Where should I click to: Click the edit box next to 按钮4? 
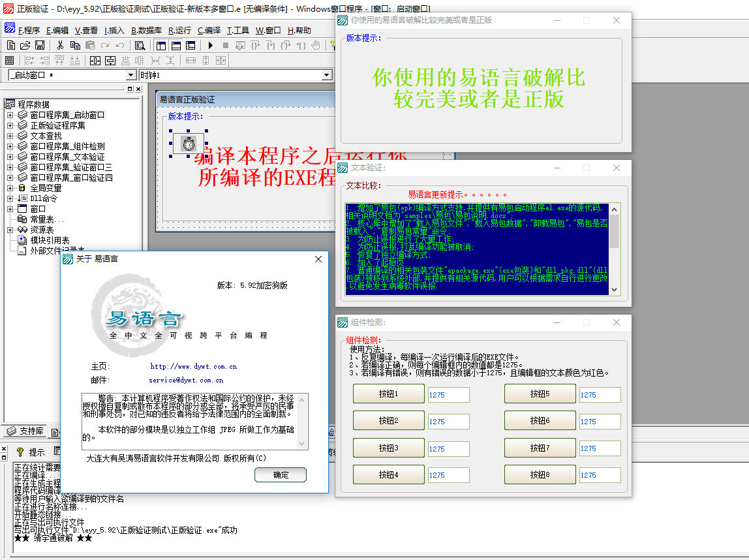point(448,475)
